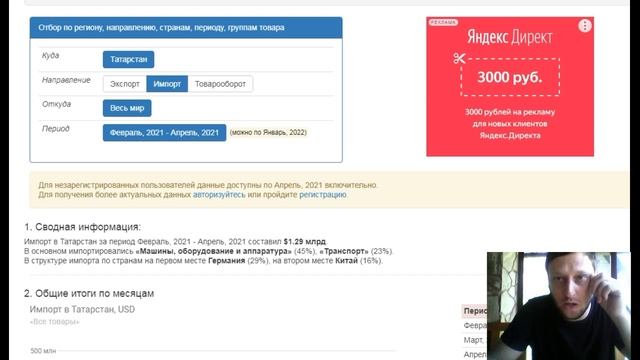Click the РЕКЛАМА label on the ad
Screen dimensions: 640x360
point(443,22)
